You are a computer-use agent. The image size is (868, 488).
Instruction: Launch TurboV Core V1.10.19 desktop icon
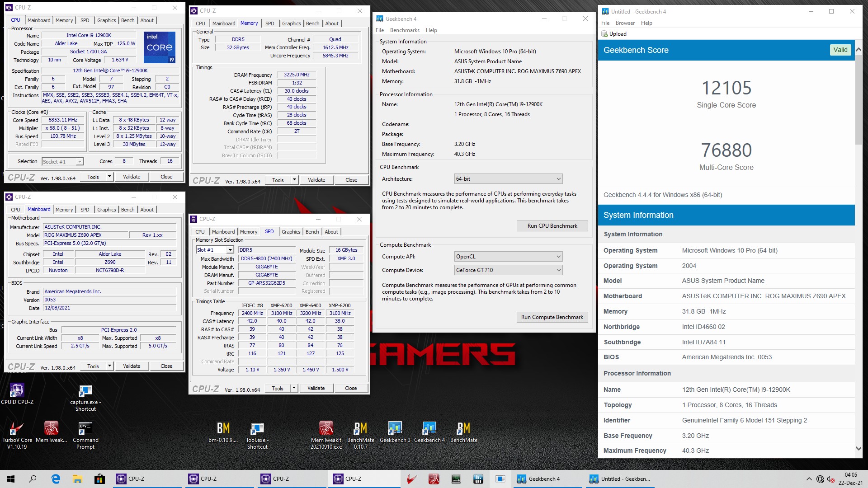tap(17, 435)
